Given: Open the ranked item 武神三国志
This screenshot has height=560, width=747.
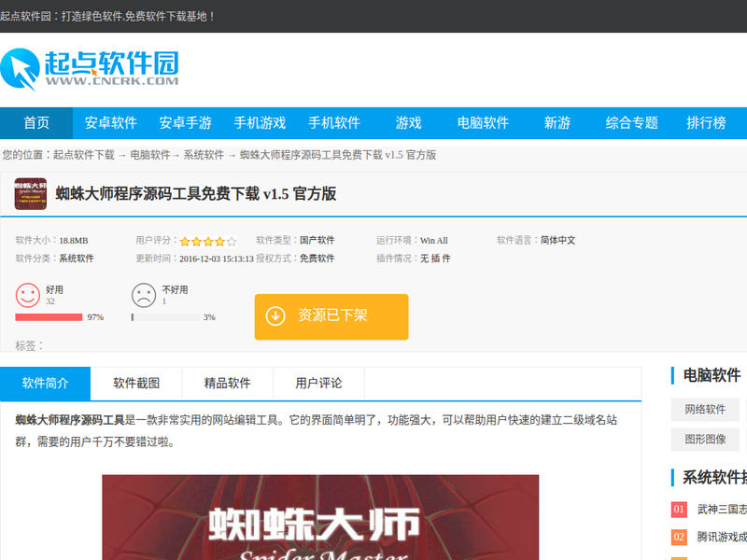Looking at the screenshot, I should [722, 510].
